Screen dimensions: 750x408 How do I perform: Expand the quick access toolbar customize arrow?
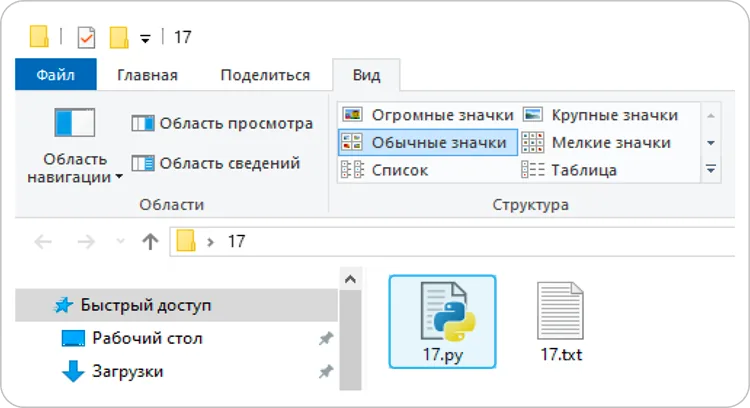coord(145,39)
